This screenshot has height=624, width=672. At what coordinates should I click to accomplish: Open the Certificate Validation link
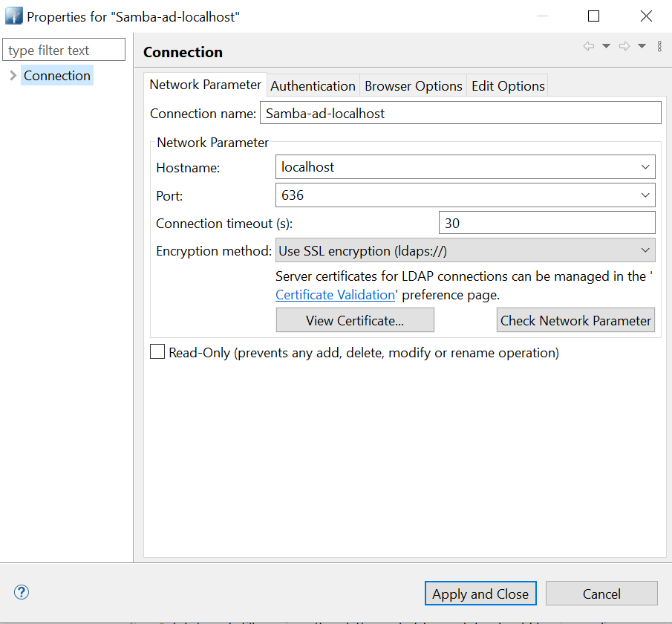[335, 295]
